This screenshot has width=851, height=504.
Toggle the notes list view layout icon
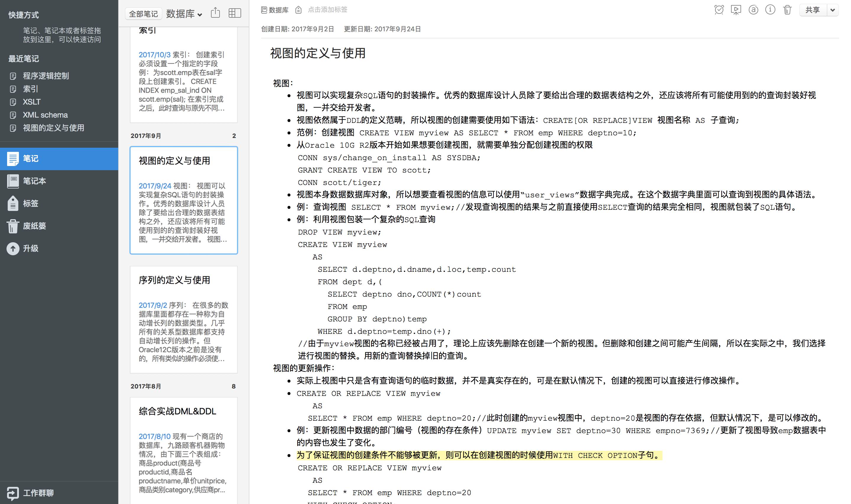[235, 13]
